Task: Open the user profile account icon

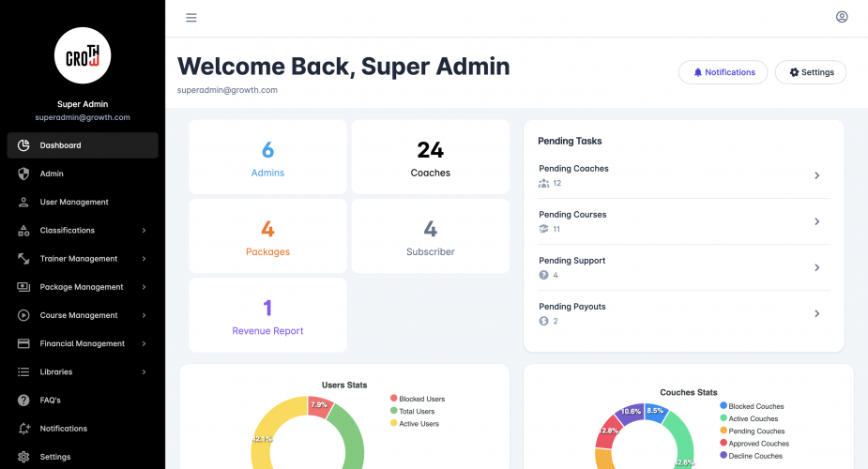Action: coord(842,17)
